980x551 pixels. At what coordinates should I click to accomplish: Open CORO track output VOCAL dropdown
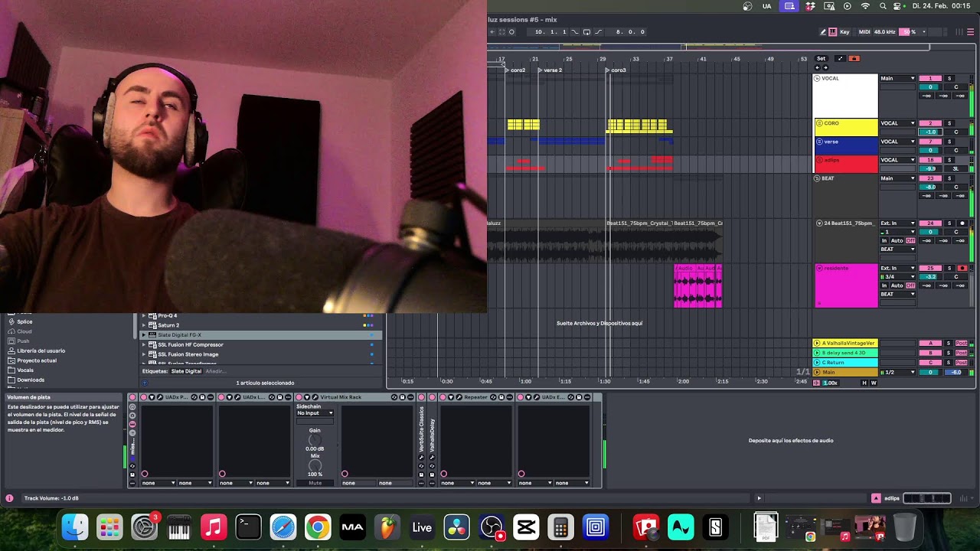(x=897, y=123)
